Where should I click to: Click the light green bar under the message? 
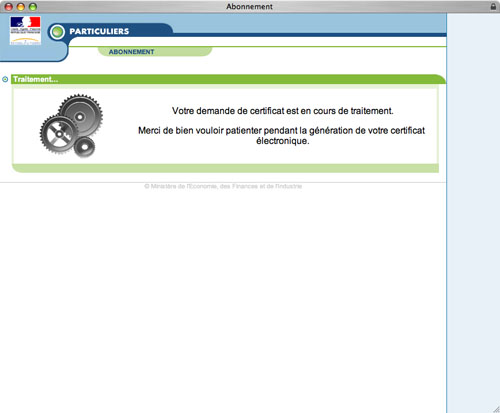click(x=225, y=168)
